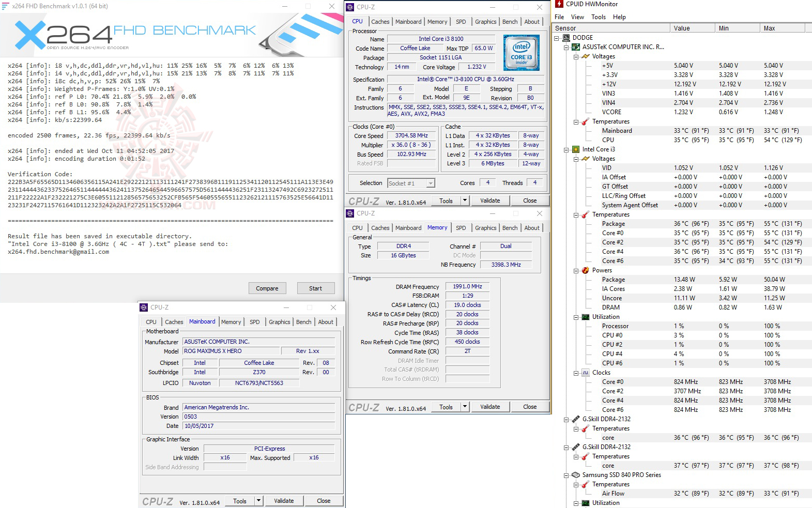
Task: Click the Core Speed value 3704.58 MHz
Action: (x=412, y=136)
